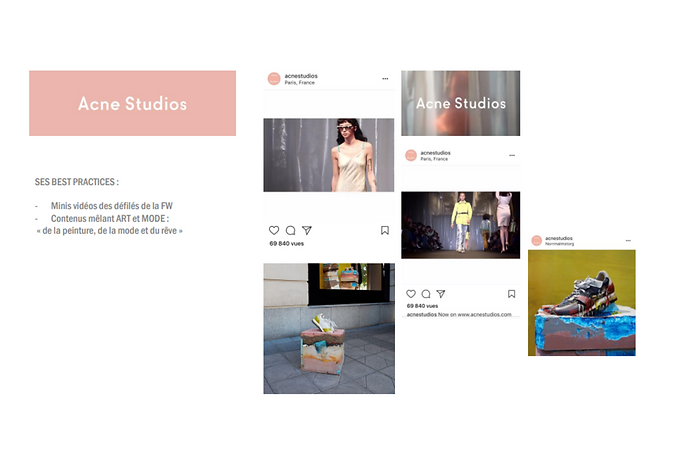Select the SES BEST PRACTICES heading
The width and height of the screenshot is (687, 458).
point(77,182)
